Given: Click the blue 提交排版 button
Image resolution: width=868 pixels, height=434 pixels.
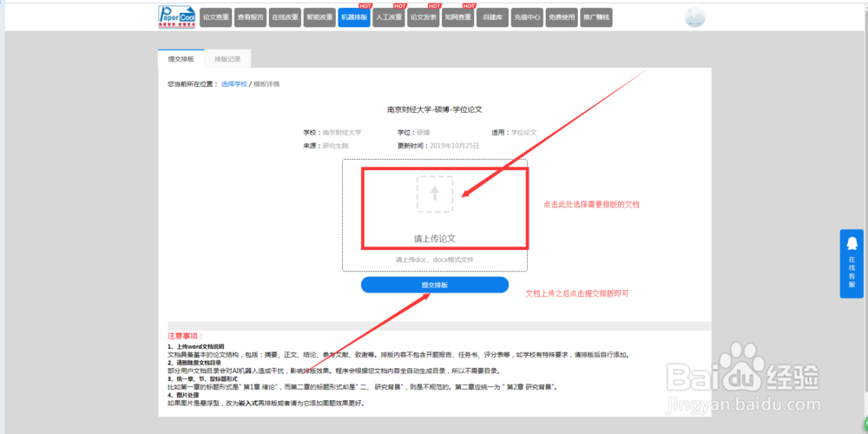Looking at the screenshot, I should click(435, 285).
